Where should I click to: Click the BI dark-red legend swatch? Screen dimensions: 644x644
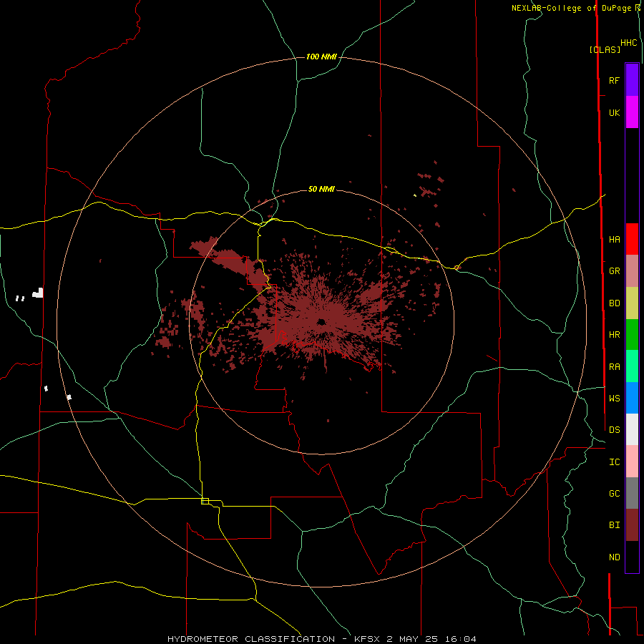(632, 525)
